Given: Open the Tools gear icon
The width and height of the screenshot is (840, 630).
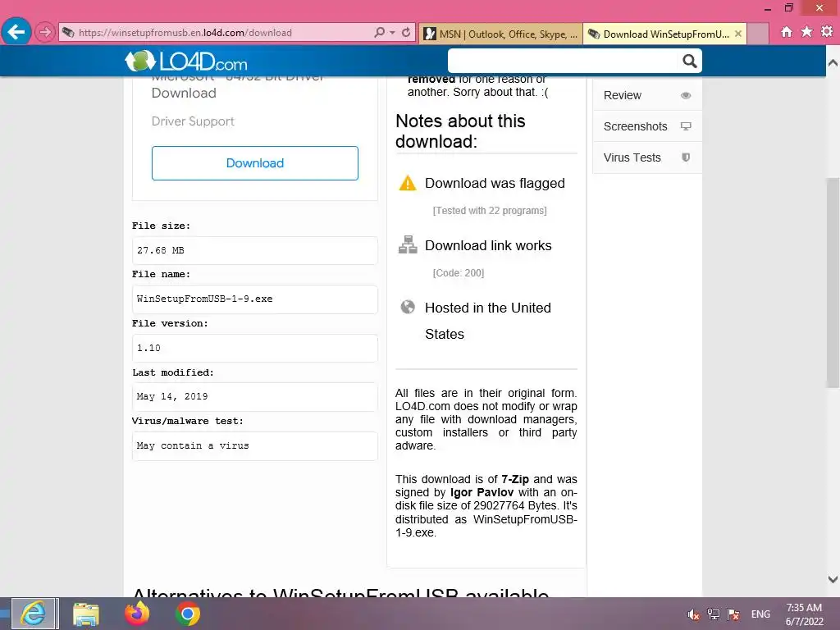Looking at the screenshot, I should [827, 32].
